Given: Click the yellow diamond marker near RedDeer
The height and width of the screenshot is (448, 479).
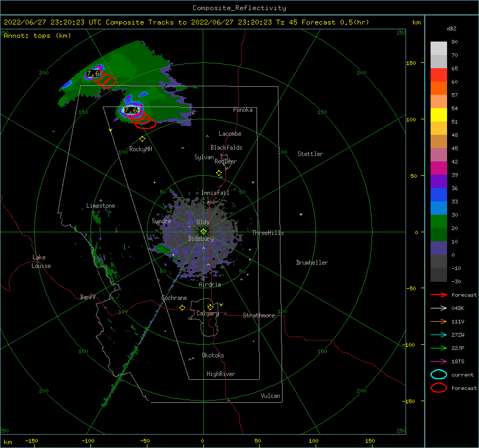Looking at the screenshot, I should coord(219,173).
